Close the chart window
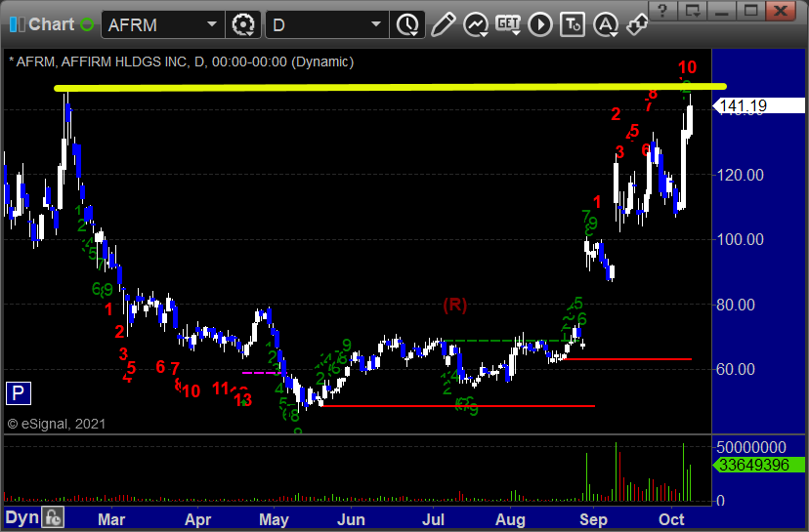Screen dimensions: 809x532 [x=780, y=11]
